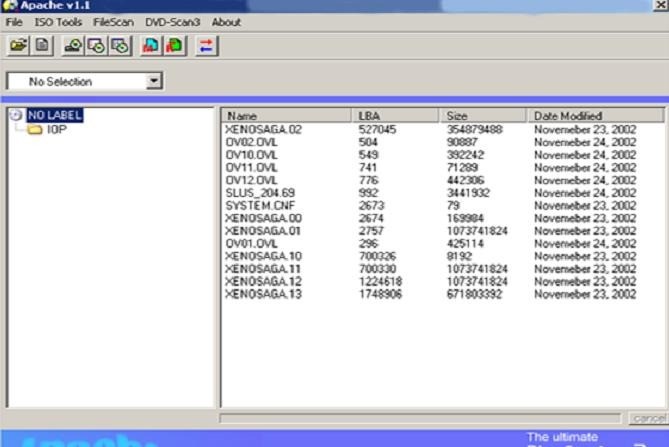Click LBA value 992

tap(368, 193)
